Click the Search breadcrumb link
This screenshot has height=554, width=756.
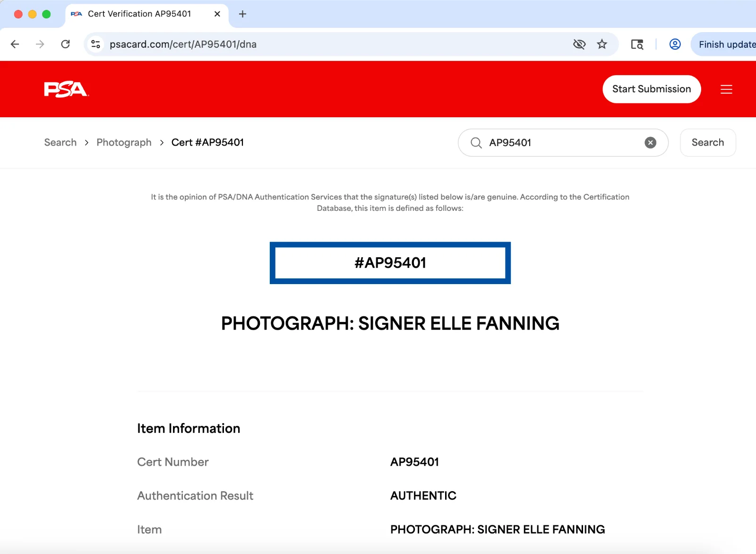click(x=60, y=142)
